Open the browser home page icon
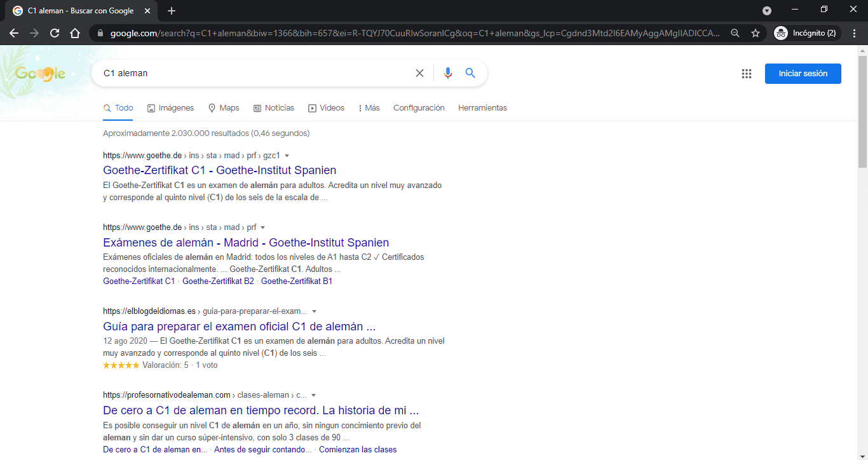 pos(75,33)
